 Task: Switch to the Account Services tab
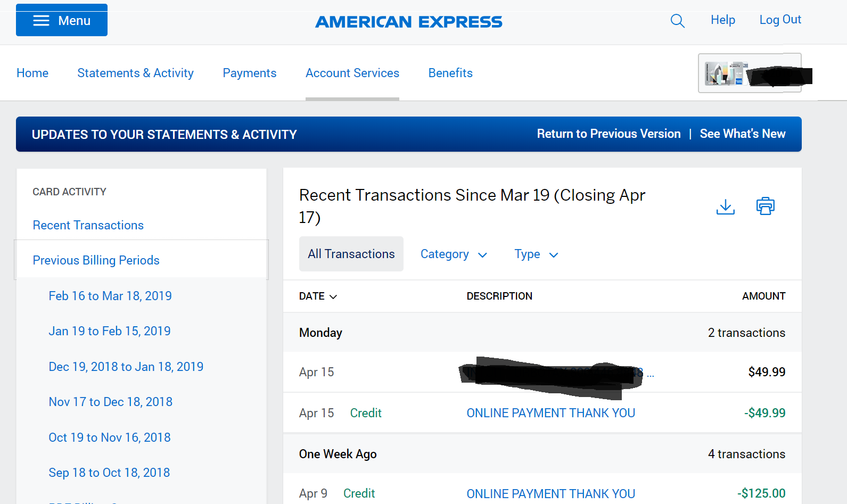tap(352, 73)
